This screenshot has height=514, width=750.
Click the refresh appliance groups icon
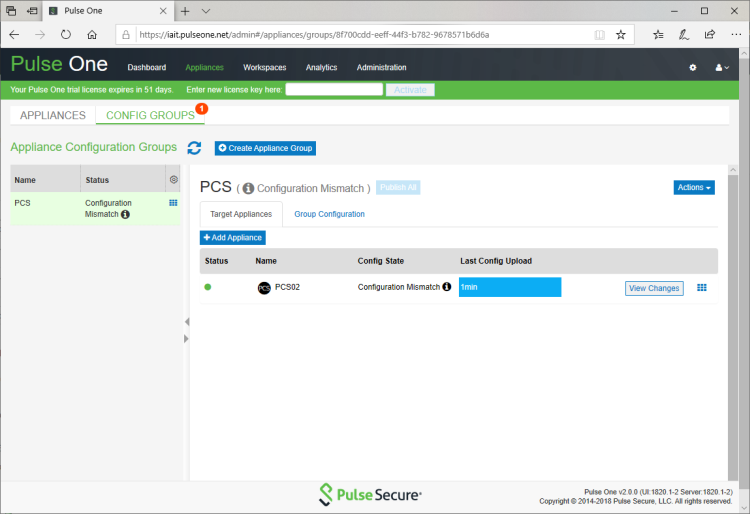194,148
